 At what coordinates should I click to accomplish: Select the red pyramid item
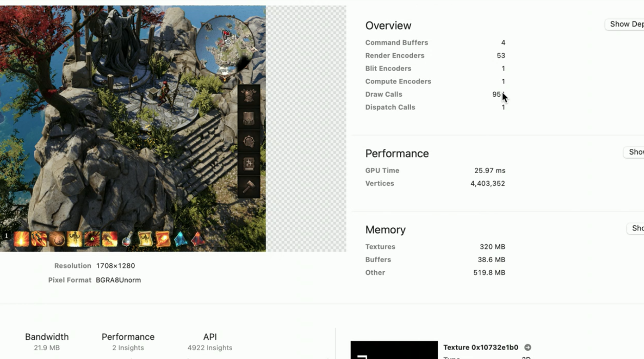pos(198,239)
